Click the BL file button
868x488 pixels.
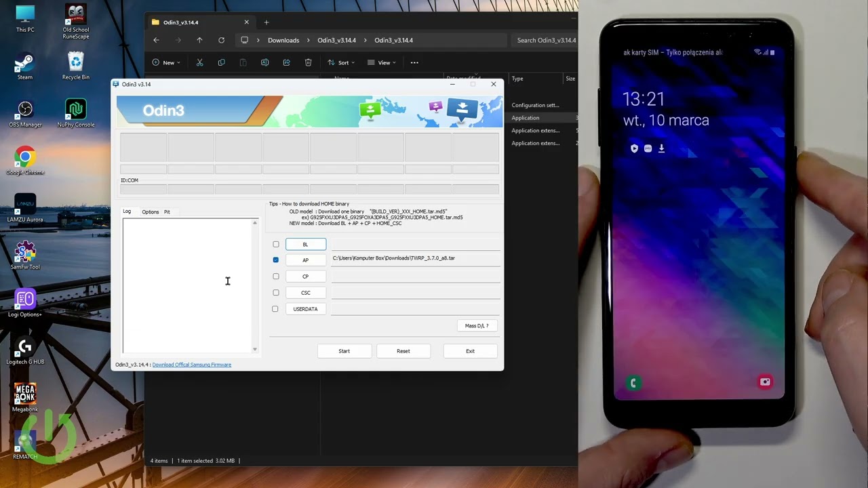click(x=306, y=244)
